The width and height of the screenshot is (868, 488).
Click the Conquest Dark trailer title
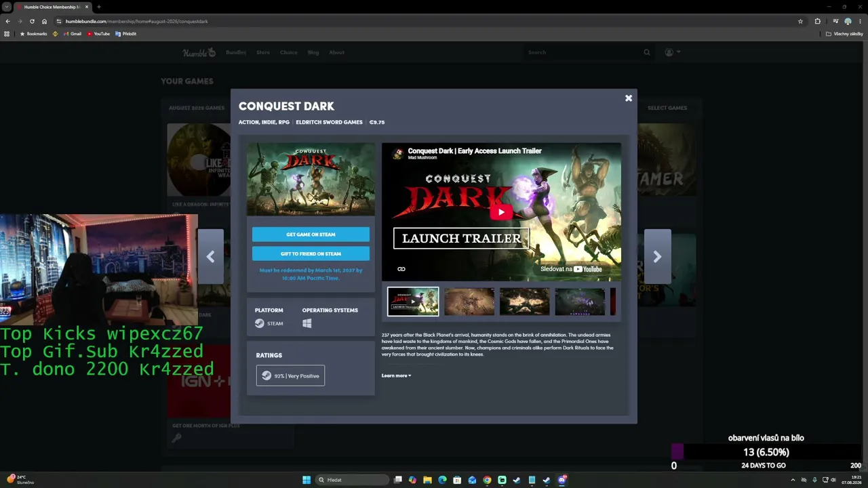pyautogui.click(x=475, y=151)
